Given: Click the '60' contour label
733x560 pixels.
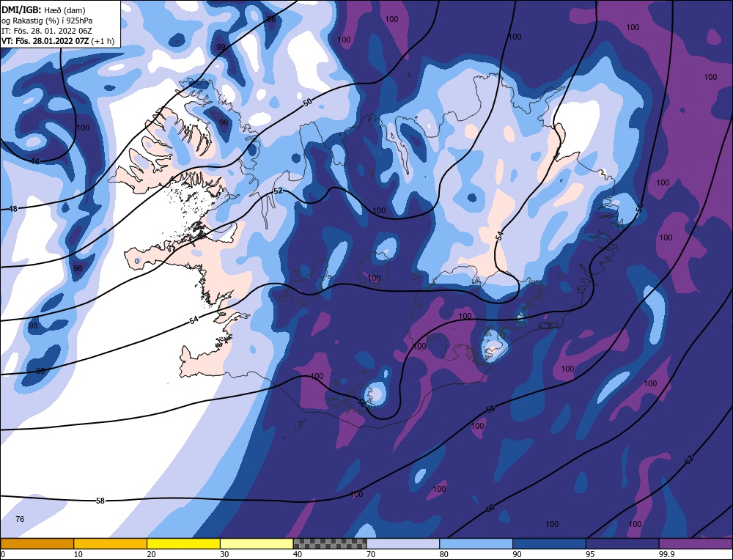Looking at the screenshot, I should click(x=490, y=508).
